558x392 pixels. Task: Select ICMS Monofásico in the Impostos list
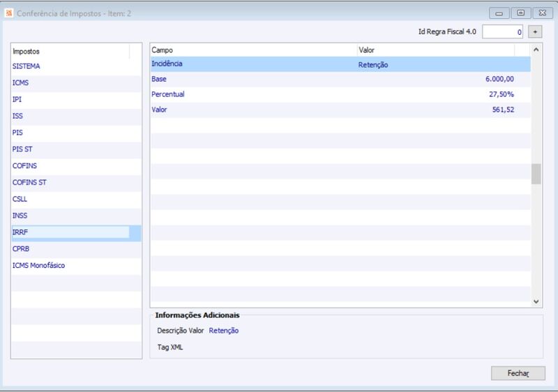[x=76, y=265]
